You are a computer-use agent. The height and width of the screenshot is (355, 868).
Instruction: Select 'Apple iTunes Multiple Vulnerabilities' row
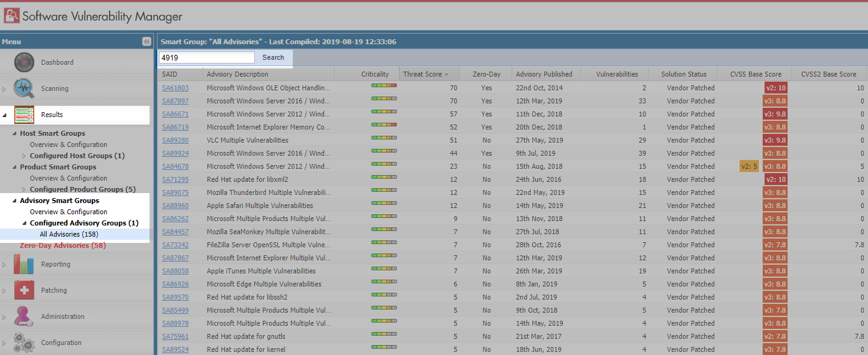click(x=511, y=271)
